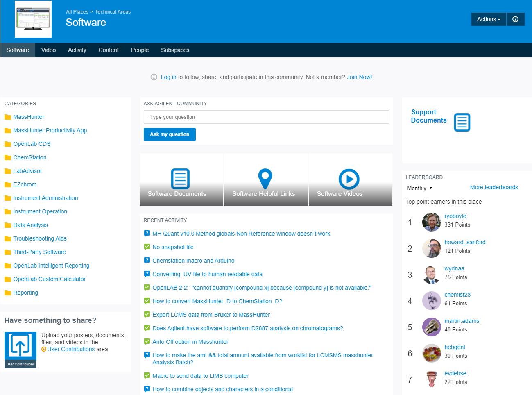Click answered icon for Anto Off option post

coord(147,341)
